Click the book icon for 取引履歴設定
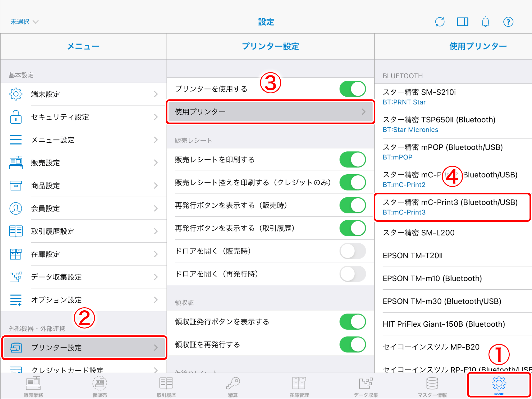The height and width of the screenshot is (399, 532). click(16, 231)
